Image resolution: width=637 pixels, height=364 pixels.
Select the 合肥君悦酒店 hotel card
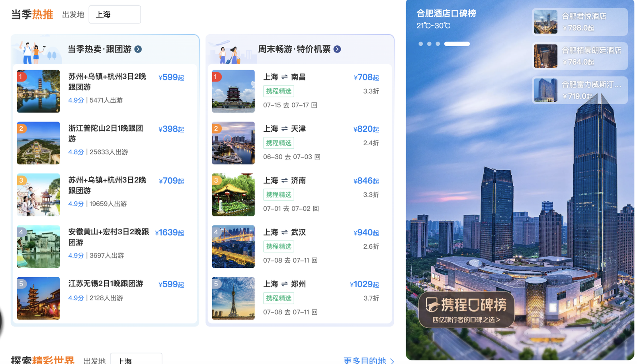tap(579, 22)
